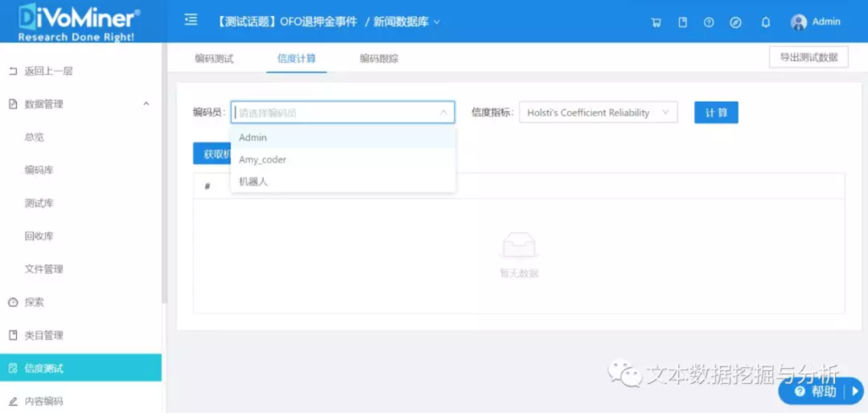This screenshot has height=417, width=868.
Task: Collapse the coder dropdown arrow
Action: (443, 113)
